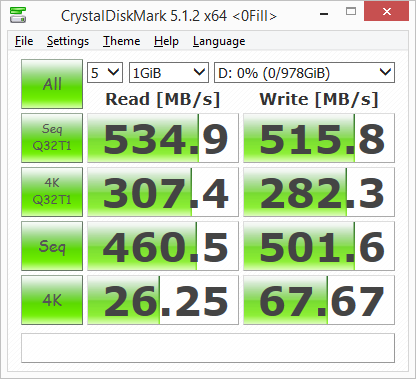416x379 pixels.
Task: Open the Settings menu
Action: [x=68, y=41]
